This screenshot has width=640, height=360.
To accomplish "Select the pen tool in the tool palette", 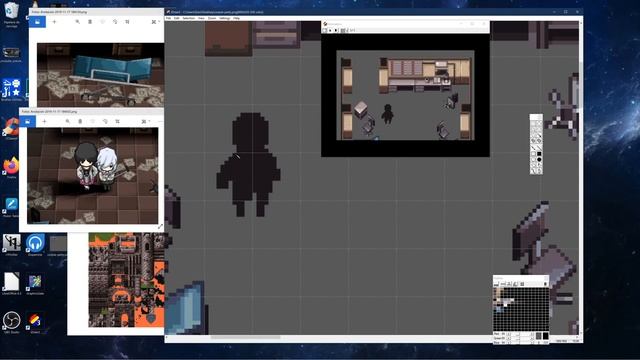I will coord(533,147).
